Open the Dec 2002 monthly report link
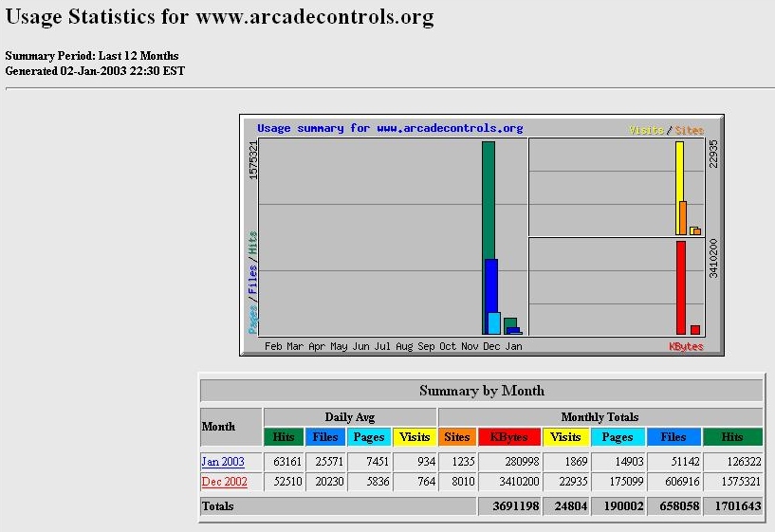Screen dimensions: 775x532 [x=224, y=482]
